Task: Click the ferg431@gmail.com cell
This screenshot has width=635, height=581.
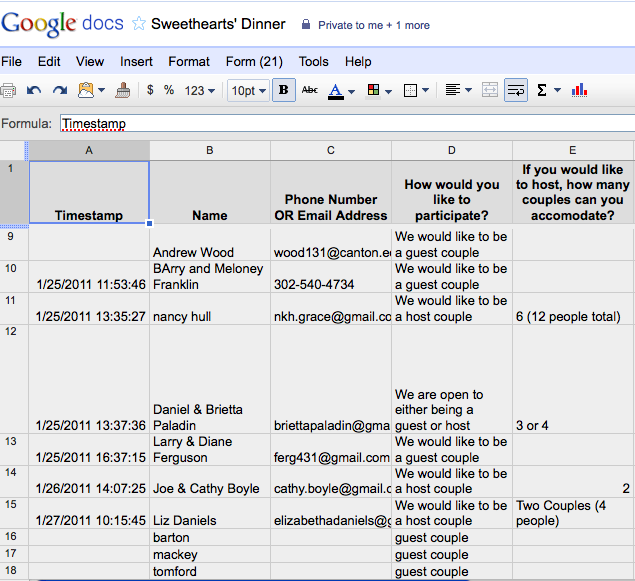Action: 331,449
